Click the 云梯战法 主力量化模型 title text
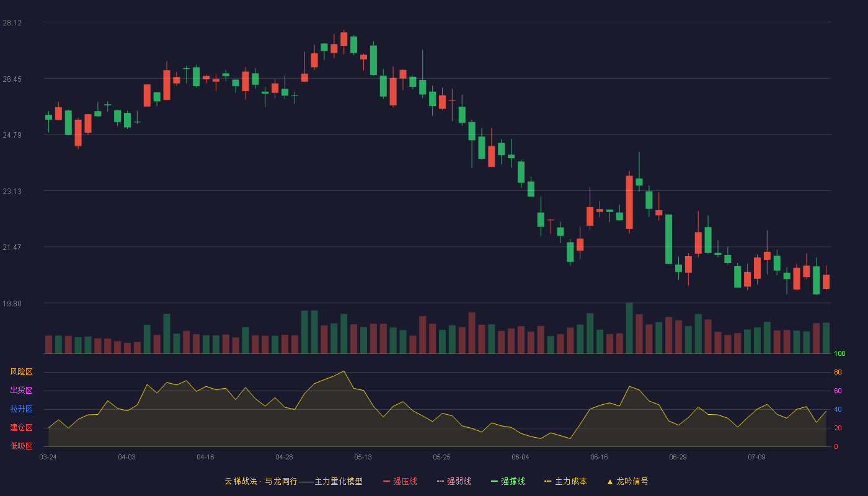This screenshot has width=868, height=496. (293, 481)
